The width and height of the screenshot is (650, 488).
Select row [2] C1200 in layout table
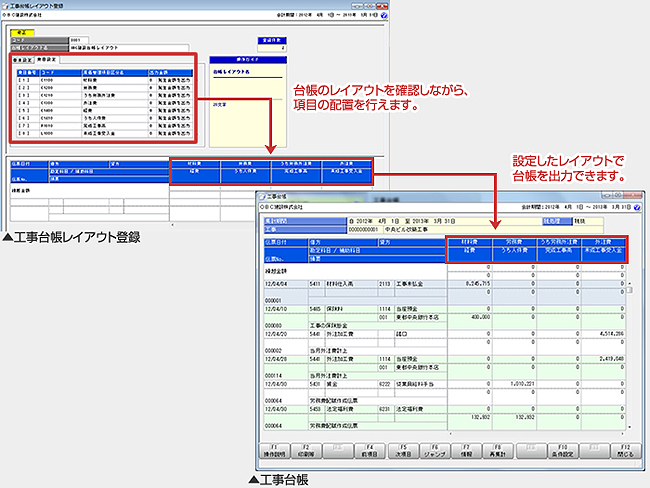click(x=104, y=88)
